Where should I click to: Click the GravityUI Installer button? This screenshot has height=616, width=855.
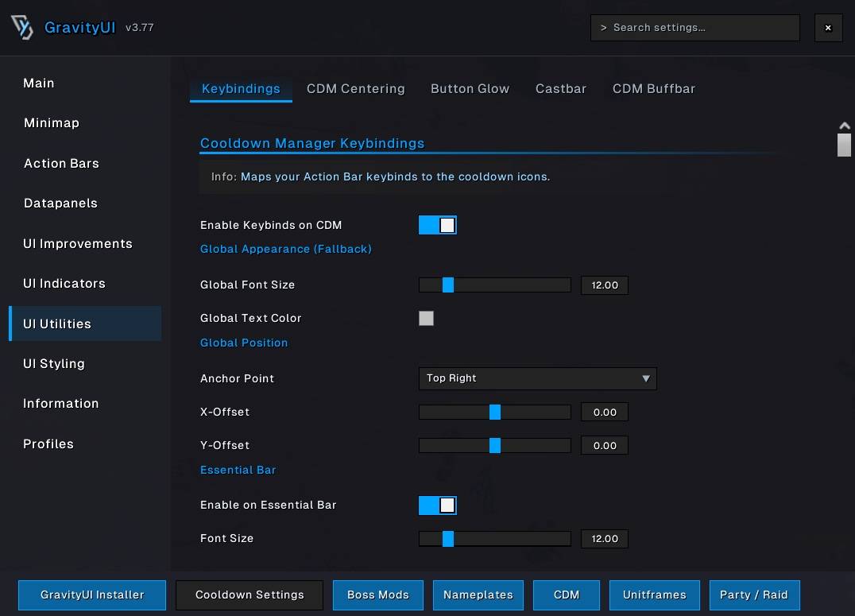coord(92,595)
